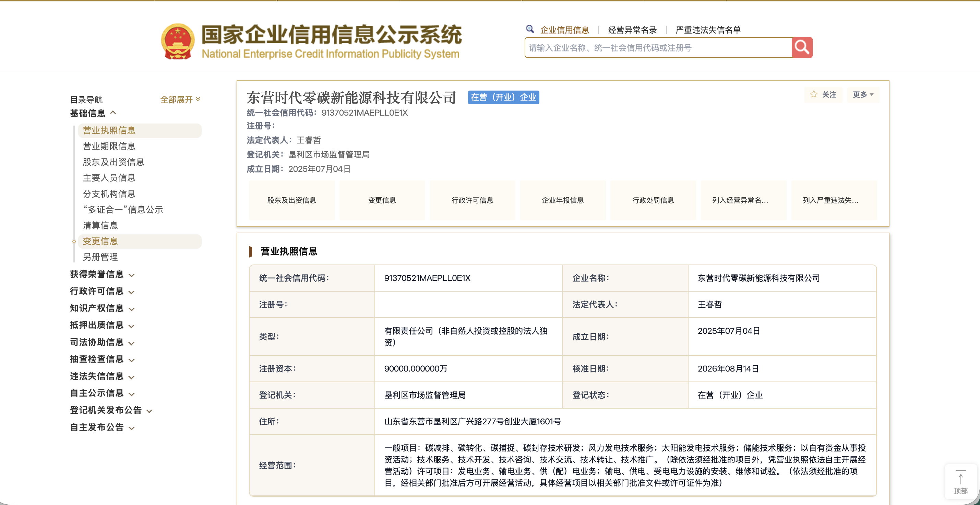Click the star icon beside 关注
This screenshot has width=980, height=505.
coord(814,94)
